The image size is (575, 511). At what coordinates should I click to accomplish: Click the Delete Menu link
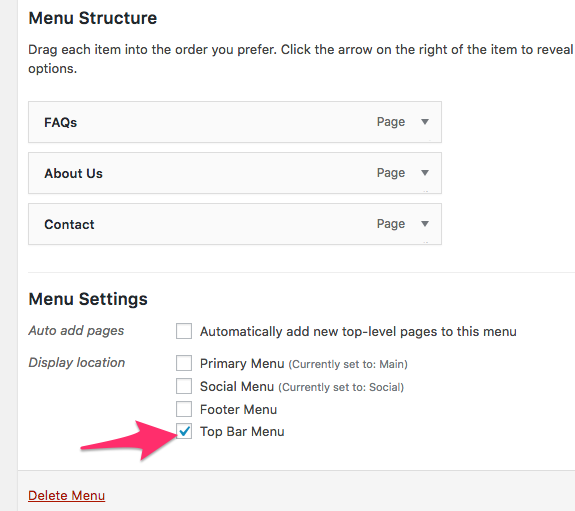(66, 496)
